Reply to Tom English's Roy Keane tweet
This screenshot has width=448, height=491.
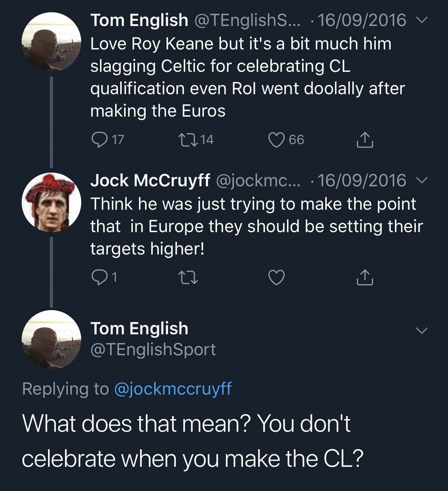[98, 140]
